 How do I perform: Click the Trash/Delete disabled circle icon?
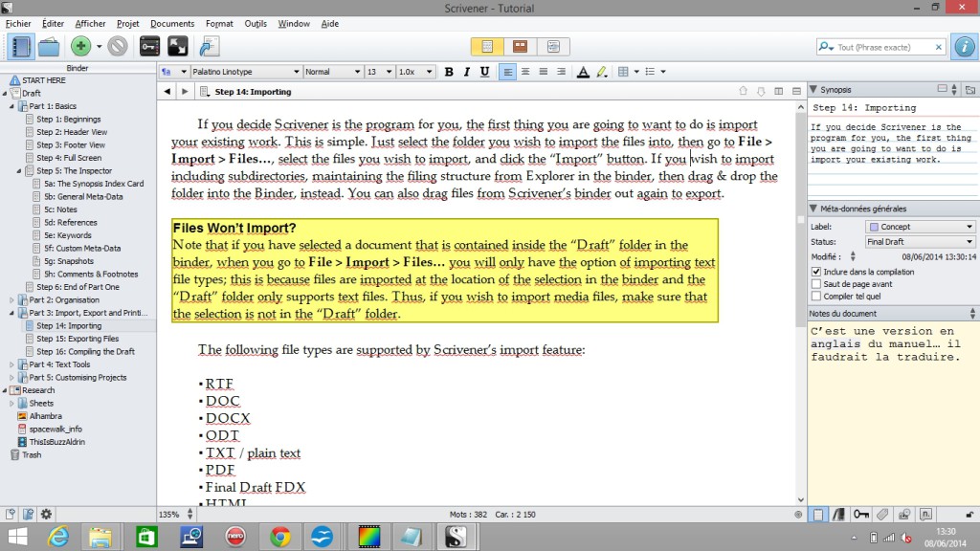pyautogui.click(x=118, y=46)
